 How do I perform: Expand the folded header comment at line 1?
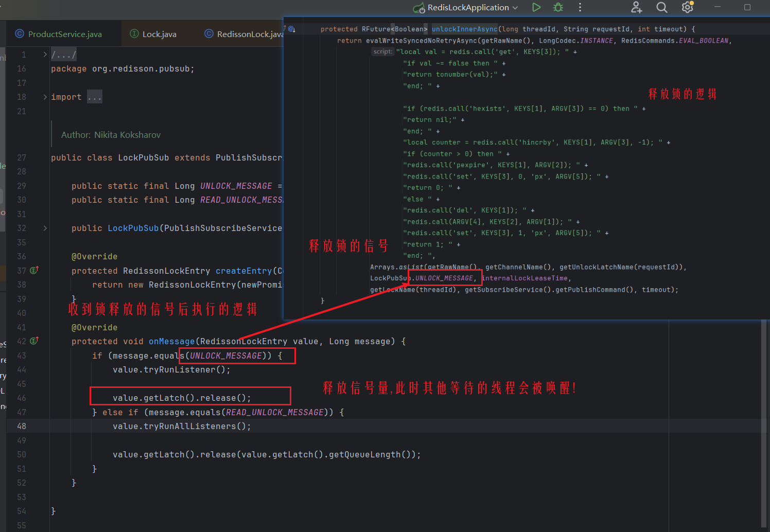[x=45, y=54]
